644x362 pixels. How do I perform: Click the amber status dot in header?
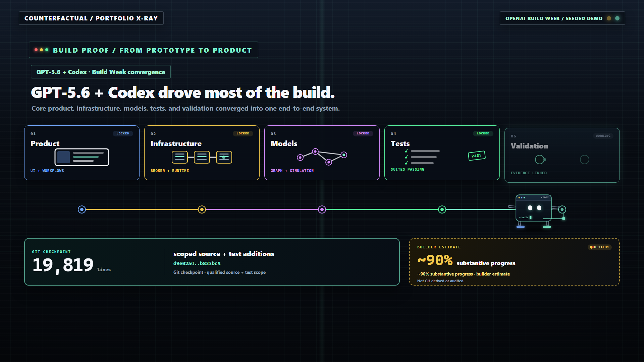point(609,18)
